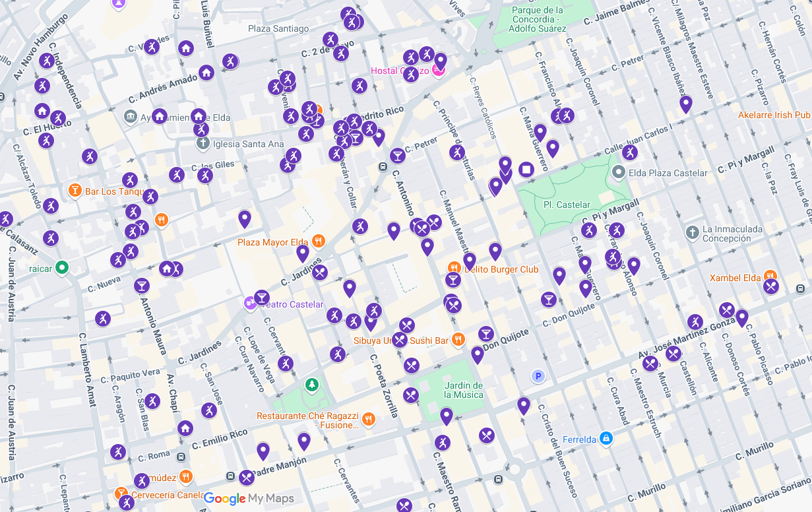Open the Akelarre Irish Pub label
The width and height of the screenshot is (812, 512).
pos(773,114)
